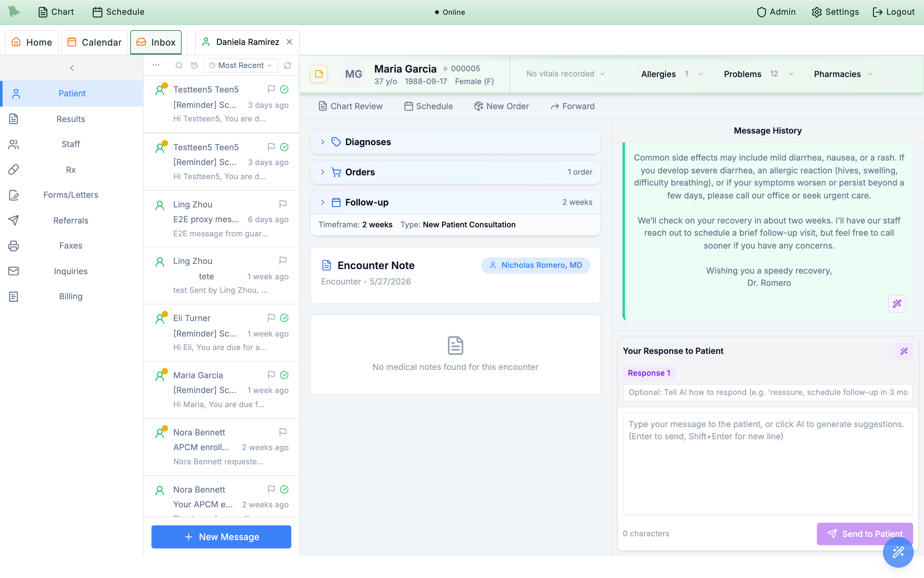The height and width of the screenshot is (578, 924).
Task: Expand the Pharmacies dropdown
Action: tap(843, 74)
